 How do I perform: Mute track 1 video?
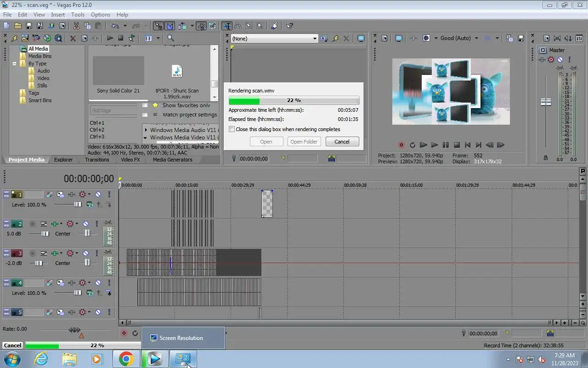pyautogui.click(x=98, y=195)
